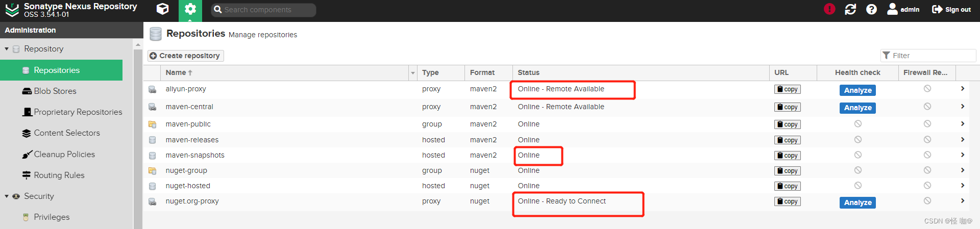Copy URL of nuget-group

[788, 171]
